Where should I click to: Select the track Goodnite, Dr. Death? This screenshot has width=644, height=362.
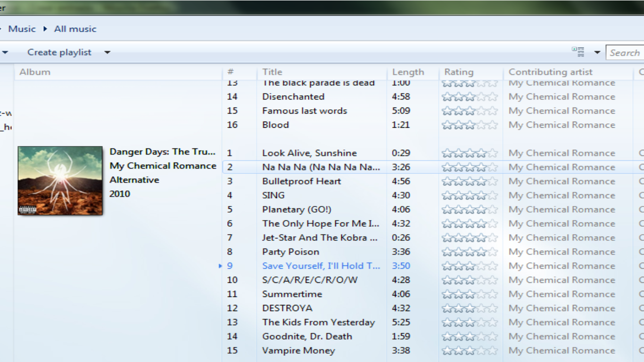tap(307, 337)
